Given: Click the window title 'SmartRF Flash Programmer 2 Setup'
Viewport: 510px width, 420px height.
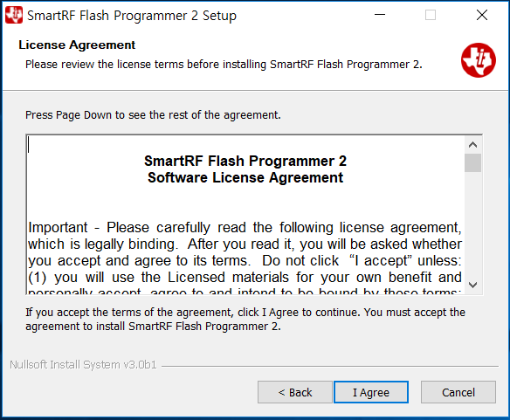Looking at the screenshot, I should pyautogui.click(x=132, y=16).
